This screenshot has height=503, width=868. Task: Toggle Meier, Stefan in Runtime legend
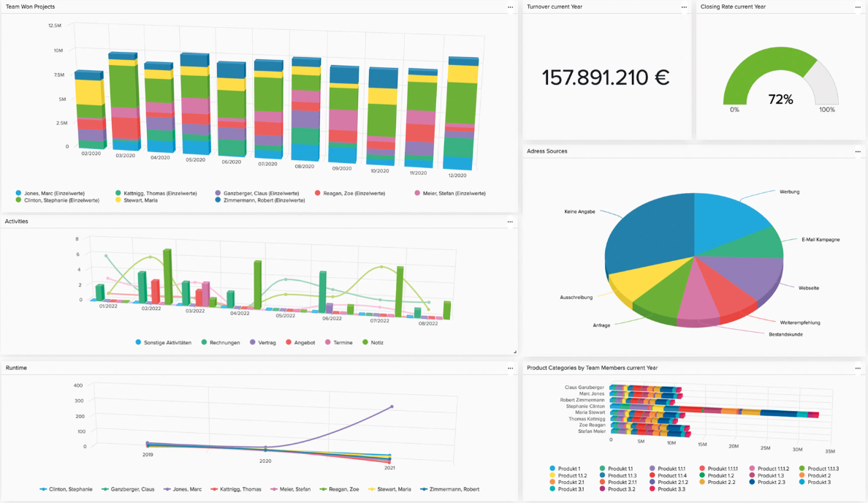coord(291,489)
